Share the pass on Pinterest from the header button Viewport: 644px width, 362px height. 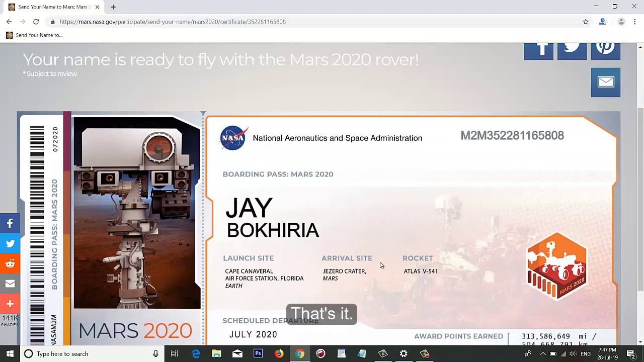[606, 52]
